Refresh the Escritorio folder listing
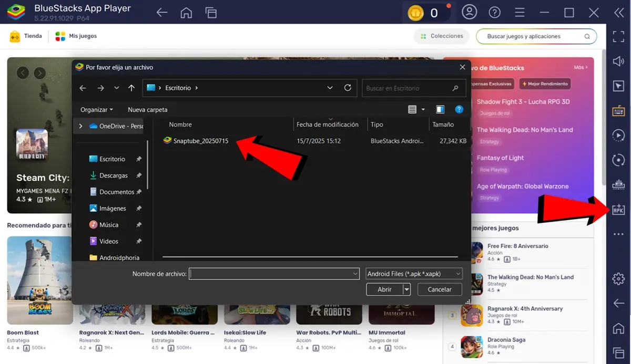Image resolution: width=631 pixels, height=364 pixels. [348, 88]
